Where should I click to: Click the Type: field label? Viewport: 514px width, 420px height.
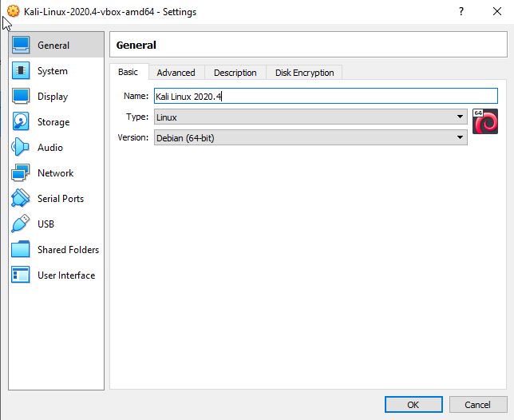pyautogui.click(x=137, y=117)
